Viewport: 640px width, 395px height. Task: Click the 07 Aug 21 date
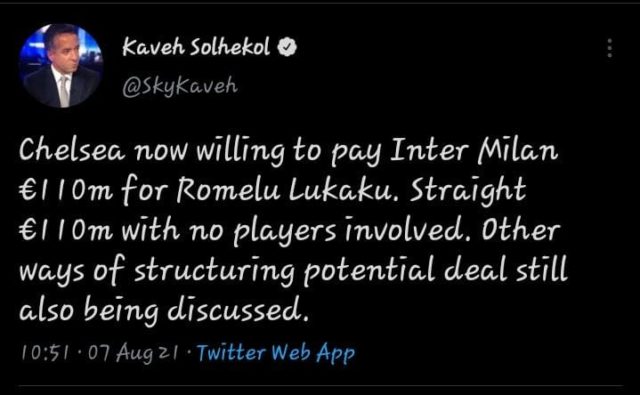pos(133,353)
